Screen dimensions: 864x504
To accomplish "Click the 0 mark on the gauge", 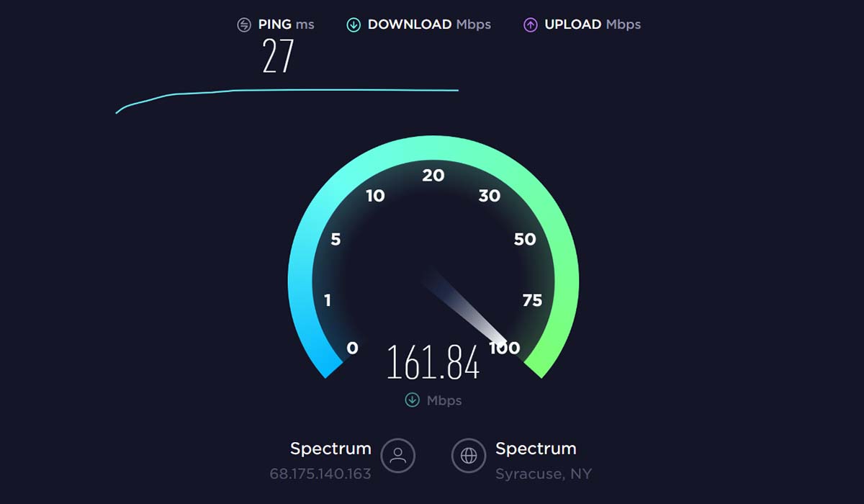I will (352, 348).
